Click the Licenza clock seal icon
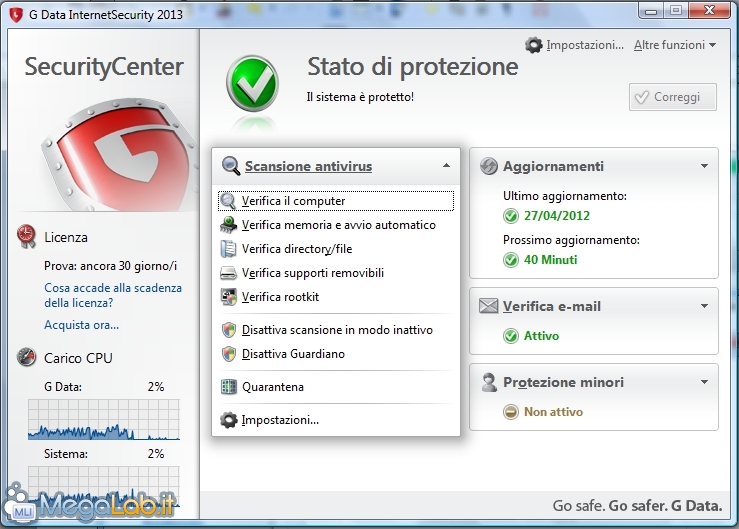Screen dimensions: 739x529 [26, 237]
